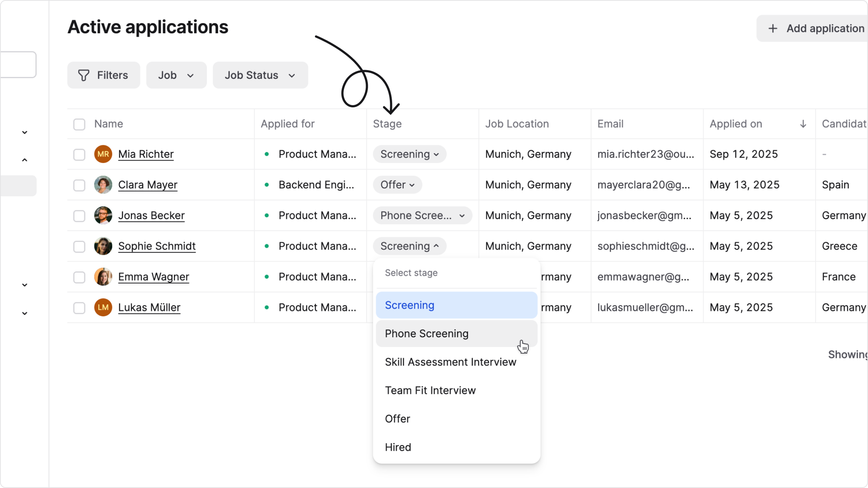The width and height of the screenshot is (868, 488).
Task: Open the Job filter dropdown
Action: pos(176,75)
